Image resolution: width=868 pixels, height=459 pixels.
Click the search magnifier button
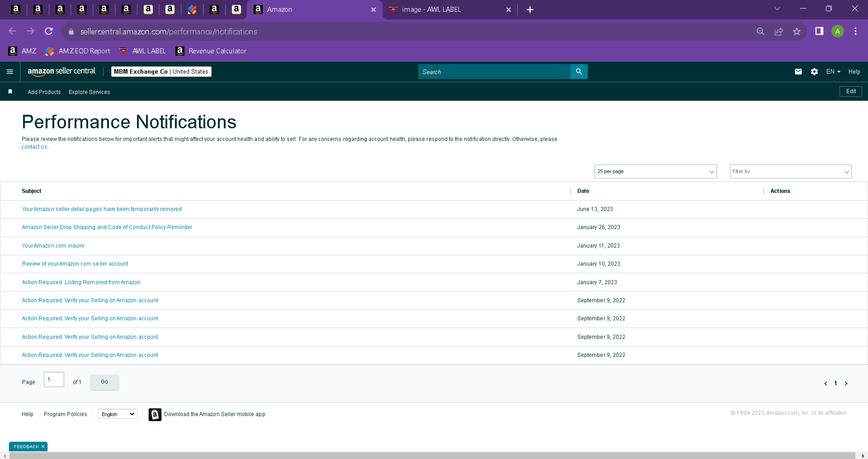click(x=579, y=71)
